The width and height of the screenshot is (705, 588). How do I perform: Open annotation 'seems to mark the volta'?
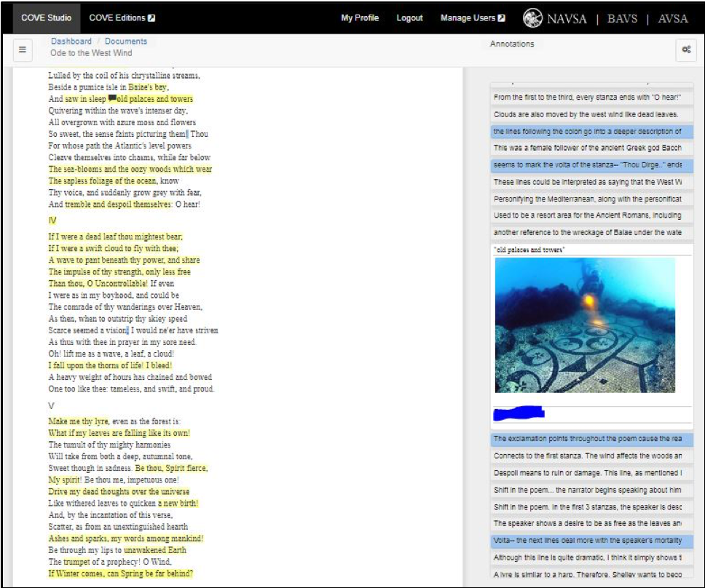coord(591,165)
